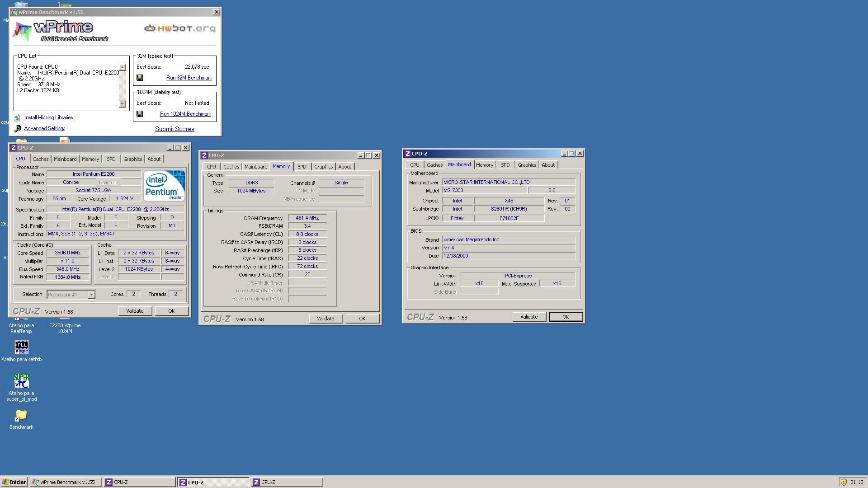
Task: Switch to wPrime Benchmark taskbar button
Action: (x=66, y=482)
